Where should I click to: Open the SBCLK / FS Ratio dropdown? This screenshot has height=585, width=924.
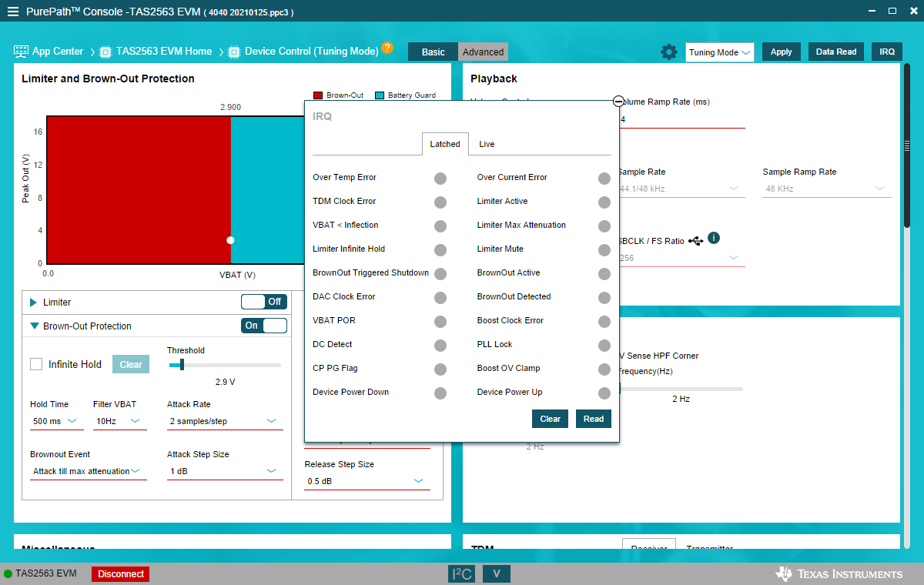click(681, 258)
